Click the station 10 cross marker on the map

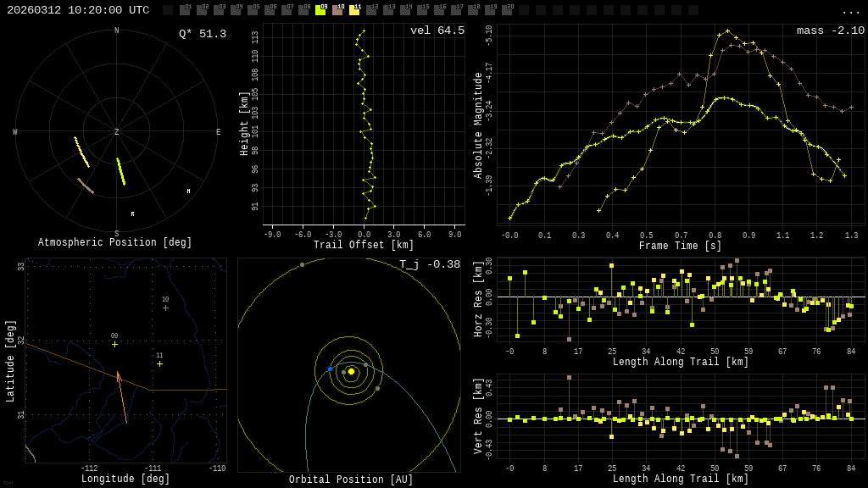[x=165, y=308]
